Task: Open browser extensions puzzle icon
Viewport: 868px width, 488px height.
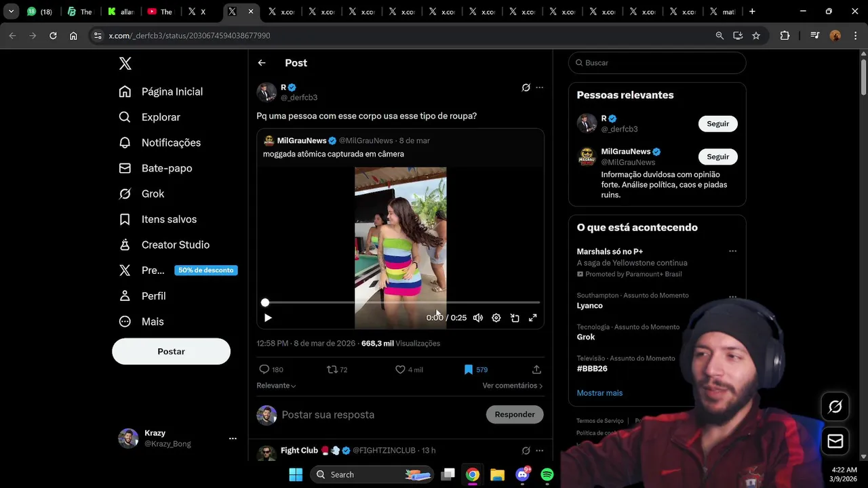Action: pos(785,35)
